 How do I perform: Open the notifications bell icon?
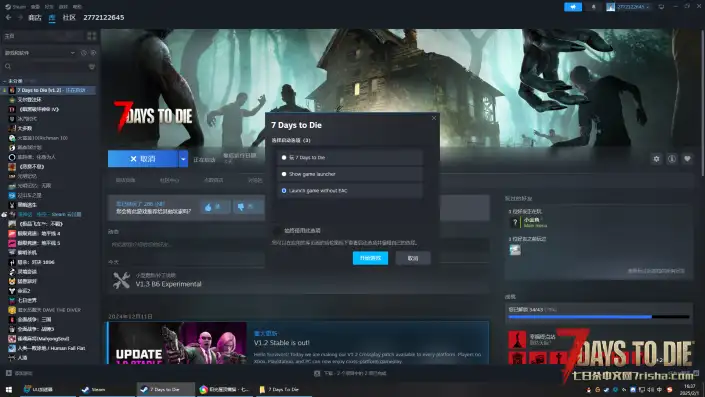tap(593, 7)
